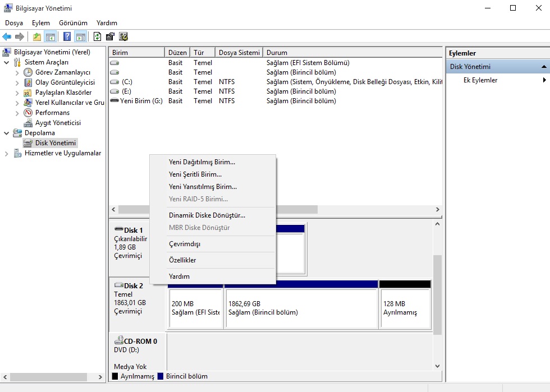The height and width of the screenshot is (392, 550).
Task: Toggle the Show/Hide Console Tree icon
Action: coord(50,36)
